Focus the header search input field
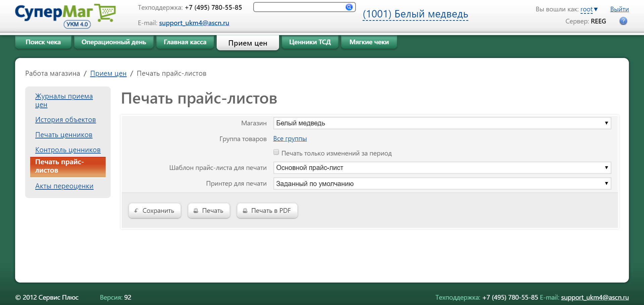 click(299, 7)
